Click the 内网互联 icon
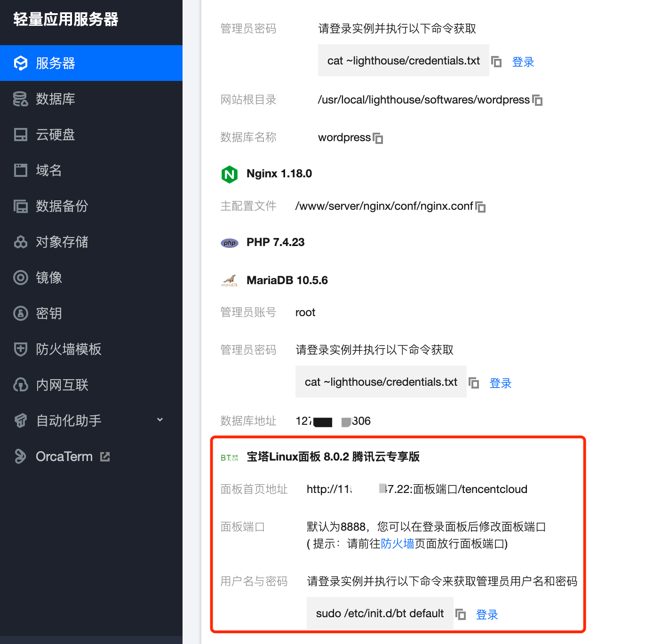This screenshot has width=653, height=644. point(21,385)
